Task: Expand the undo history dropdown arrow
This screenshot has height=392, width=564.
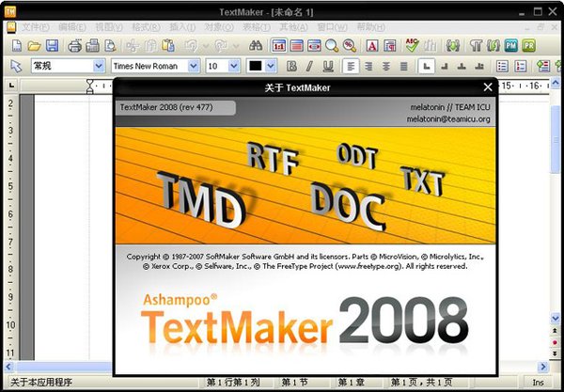Action: tap(205, 46)
